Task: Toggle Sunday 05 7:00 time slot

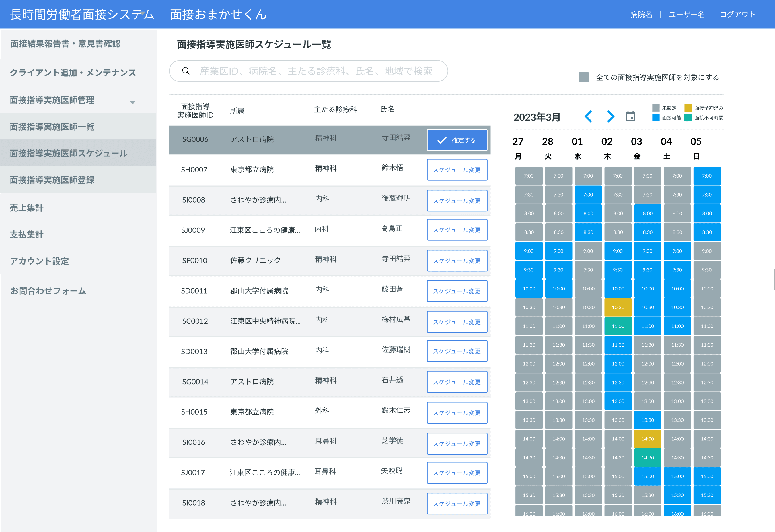Action: click(707, 176)
